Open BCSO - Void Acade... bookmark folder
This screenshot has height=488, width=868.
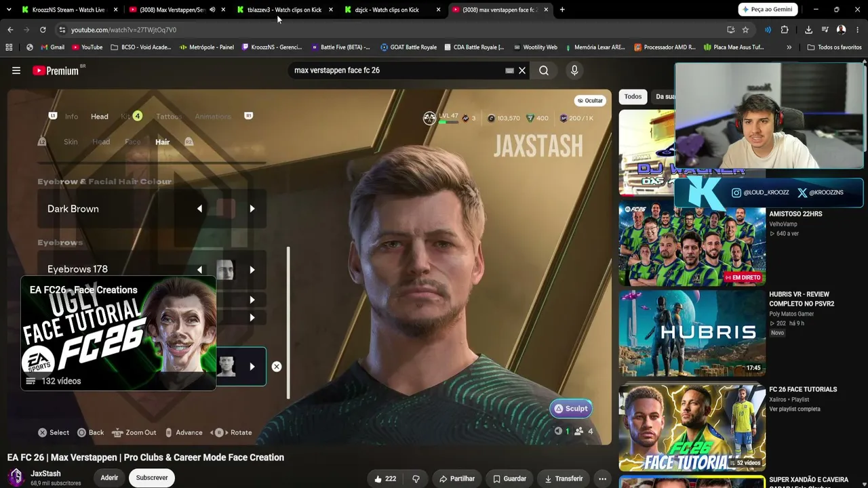[140, 47]
